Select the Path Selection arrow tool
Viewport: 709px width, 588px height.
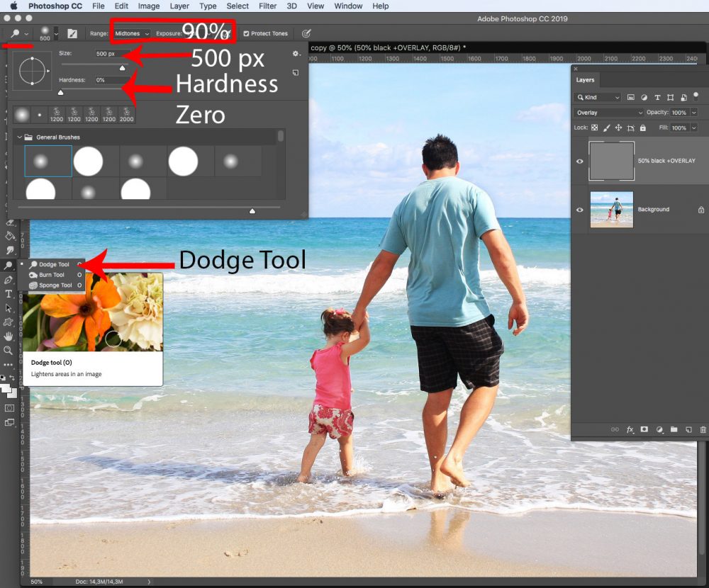click(x=9, y=307)
